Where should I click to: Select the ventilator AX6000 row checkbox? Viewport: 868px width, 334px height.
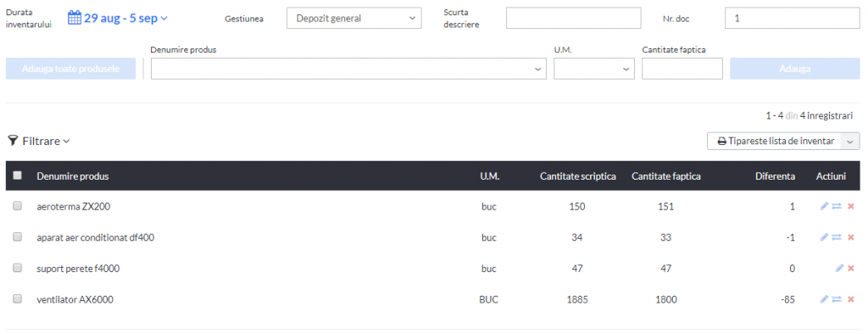pyautogui.click(x=17, y=298)
